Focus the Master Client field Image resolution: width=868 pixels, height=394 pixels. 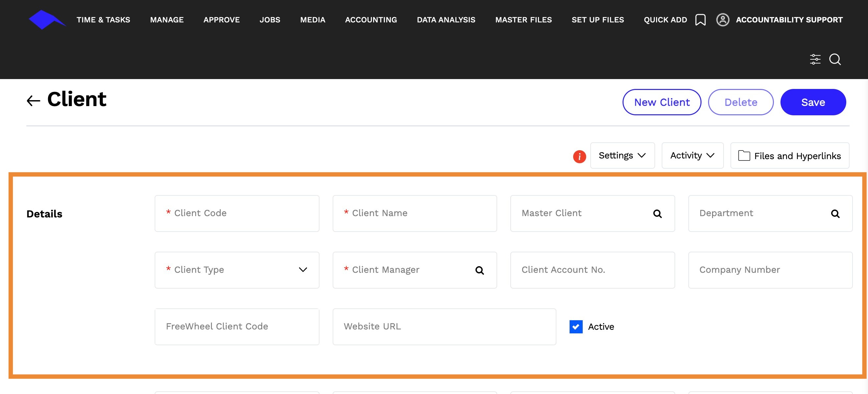click(x=592, y=213)
